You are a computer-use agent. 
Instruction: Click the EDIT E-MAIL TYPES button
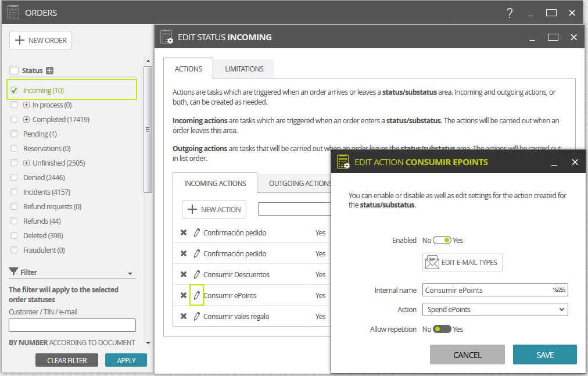[462, 262]
